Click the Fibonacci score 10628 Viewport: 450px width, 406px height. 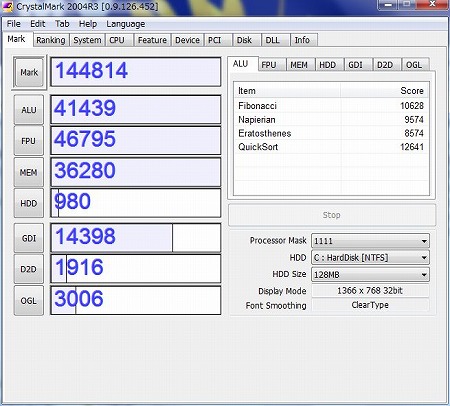click(412, 106)
